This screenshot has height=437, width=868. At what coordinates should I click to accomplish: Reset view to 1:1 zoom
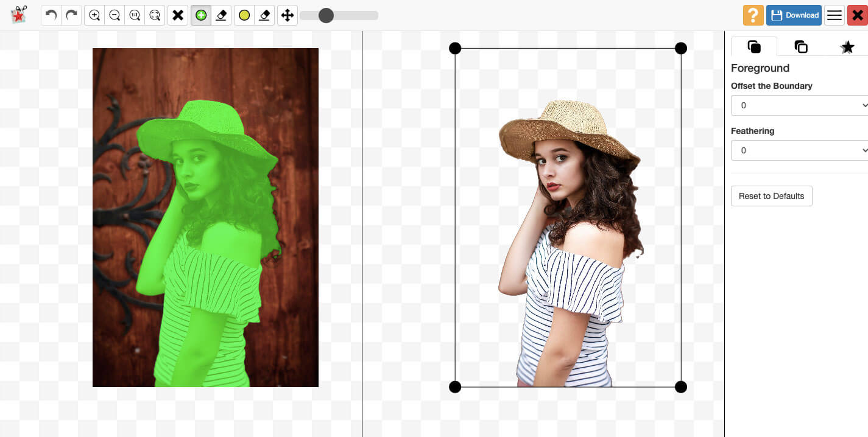[x=135, y=15]
